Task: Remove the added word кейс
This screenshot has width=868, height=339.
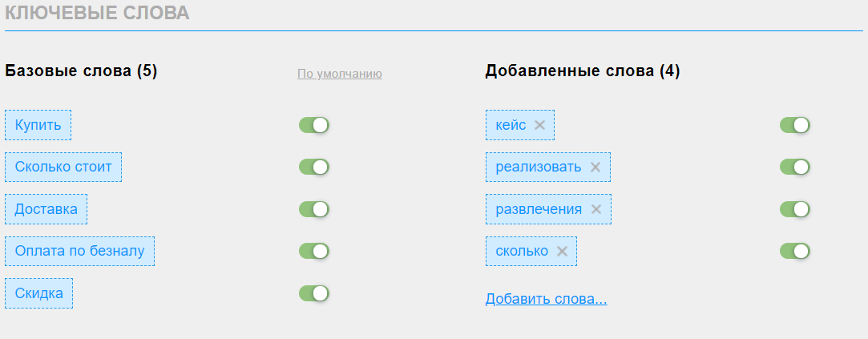Action: click(x=539, y=125)
